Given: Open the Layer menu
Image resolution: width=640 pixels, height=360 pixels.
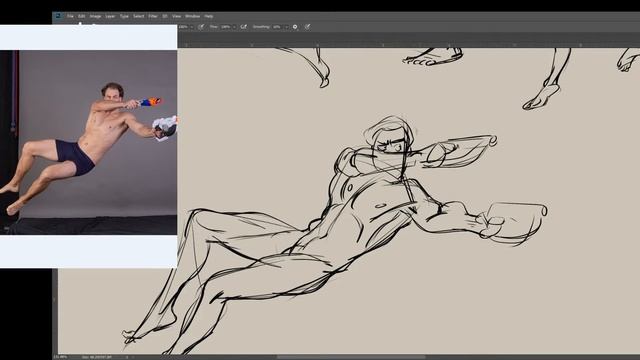Looking at the screenshot, I should pyautogui.click(x=110, y=16).
